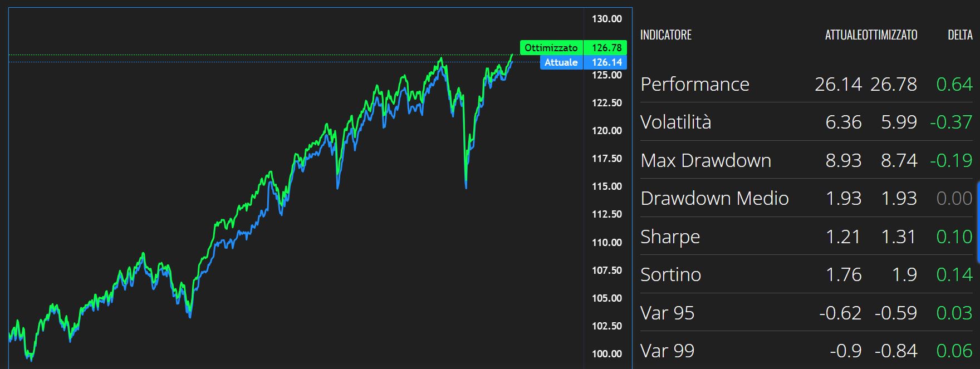
Task: Select the Performance indicator row label
Action: pyautogui.click(x=694, y=84)
